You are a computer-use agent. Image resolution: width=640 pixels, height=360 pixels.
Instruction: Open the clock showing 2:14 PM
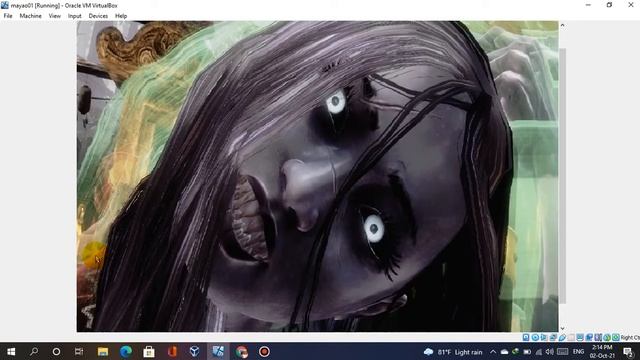(x=602, y=352)
